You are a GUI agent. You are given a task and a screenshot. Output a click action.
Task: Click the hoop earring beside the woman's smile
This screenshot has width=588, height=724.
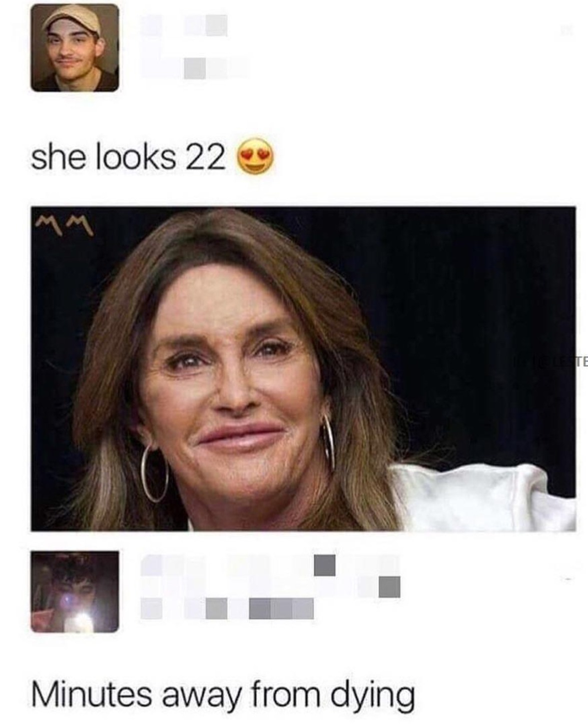[328, 442]
